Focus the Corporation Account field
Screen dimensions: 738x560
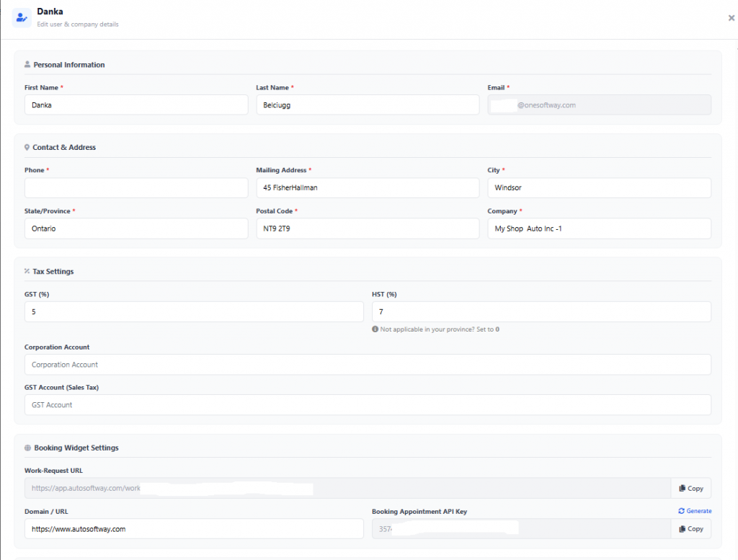tap(367, 365)
